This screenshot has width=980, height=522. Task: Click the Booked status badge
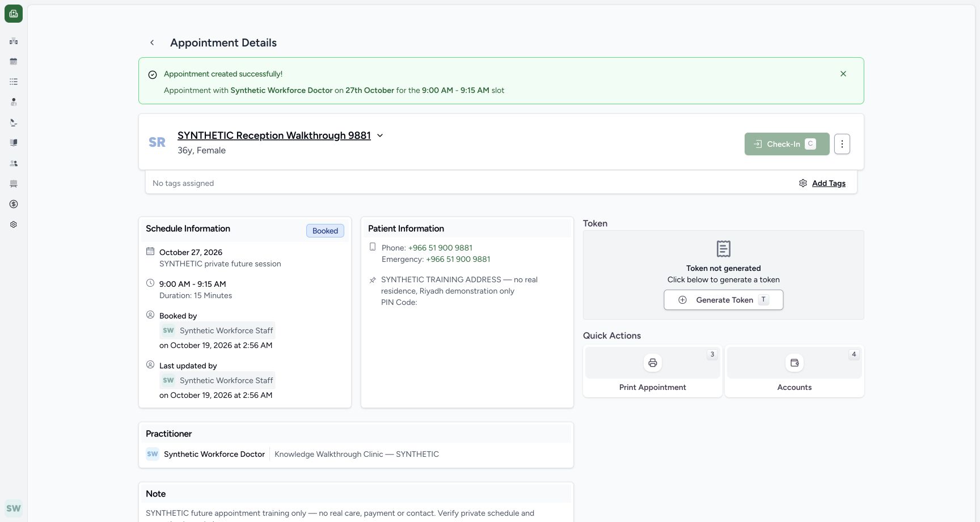(325, 231)
